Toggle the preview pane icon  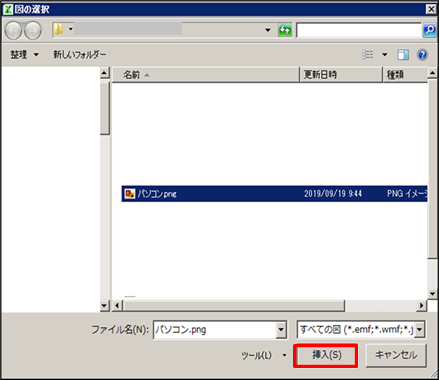coord(403,54)
